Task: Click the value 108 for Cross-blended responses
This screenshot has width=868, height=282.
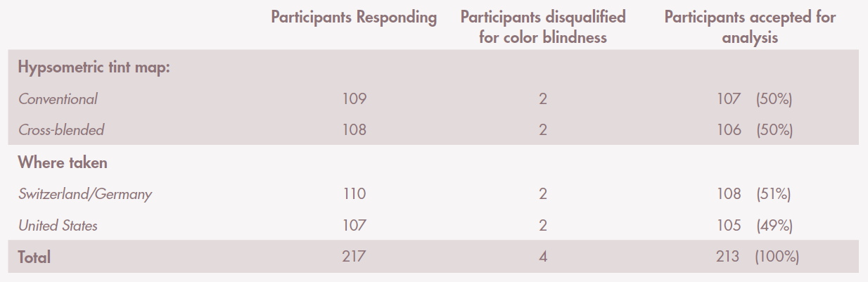Action: pyautogui.click(x=354, y=130)
